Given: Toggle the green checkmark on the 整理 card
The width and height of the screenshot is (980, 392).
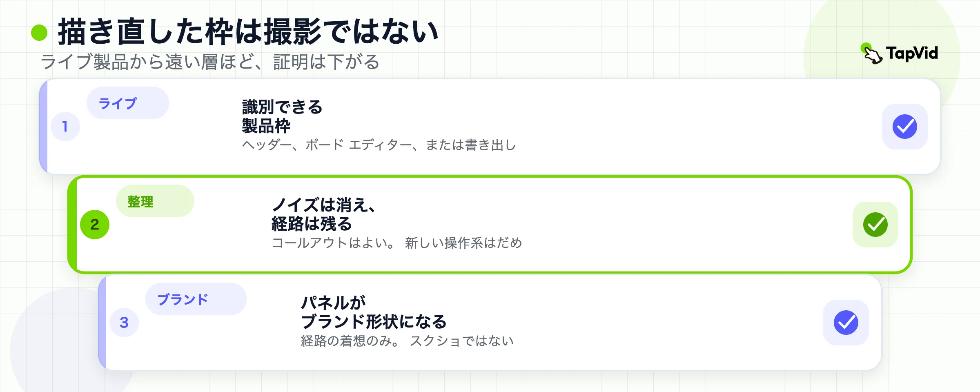Looking at the screenshot, I should (875, 225).
